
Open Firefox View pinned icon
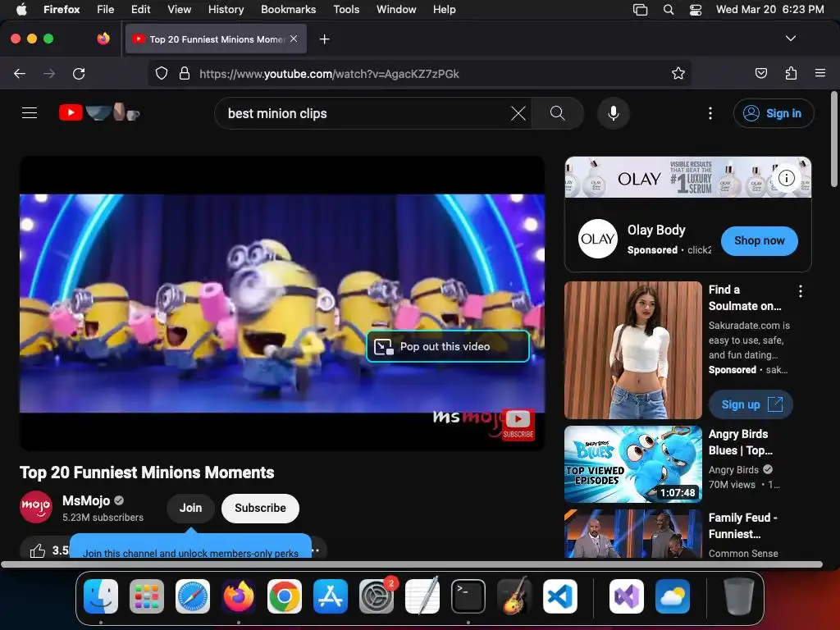103,39
